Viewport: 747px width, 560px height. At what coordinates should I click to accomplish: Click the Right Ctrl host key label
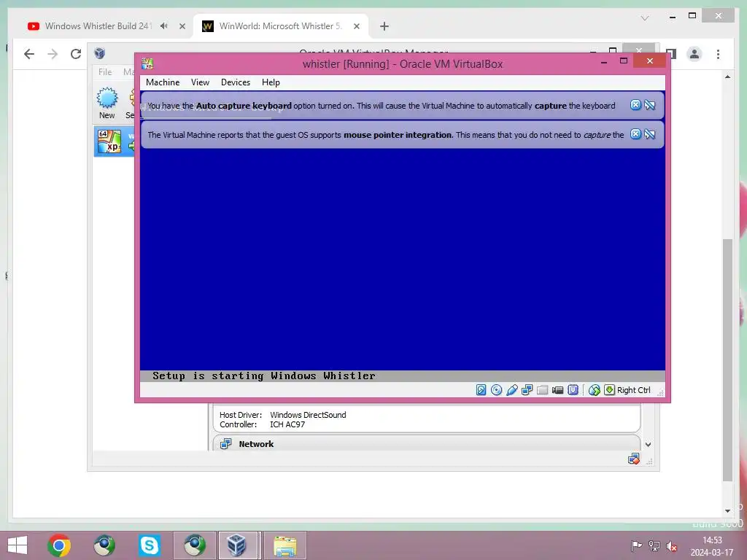point(634,390)
